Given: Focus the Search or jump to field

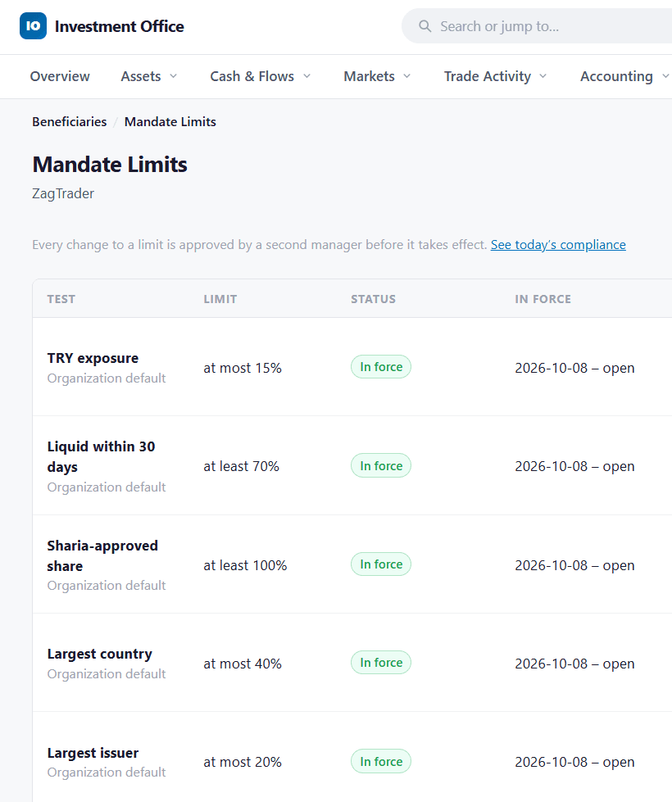Looking at the screenshot, I should [x=537, y=26].
